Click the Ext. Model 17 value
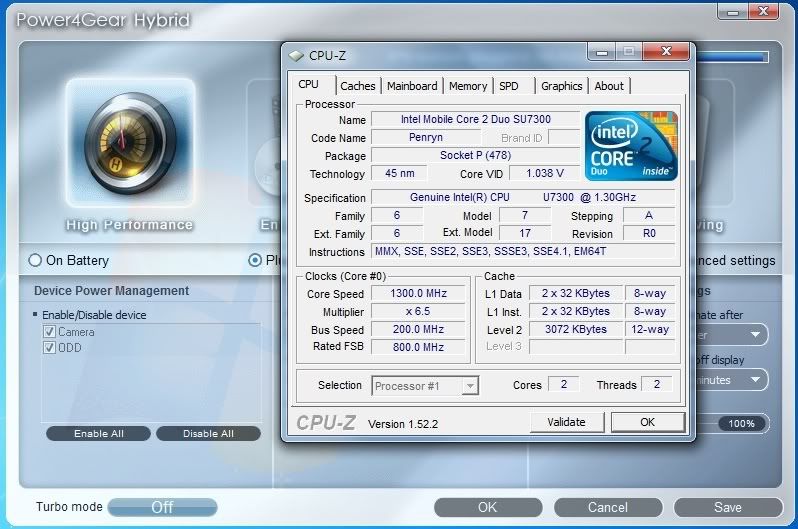This screenshot has width=798, height=529. [525, 233]
